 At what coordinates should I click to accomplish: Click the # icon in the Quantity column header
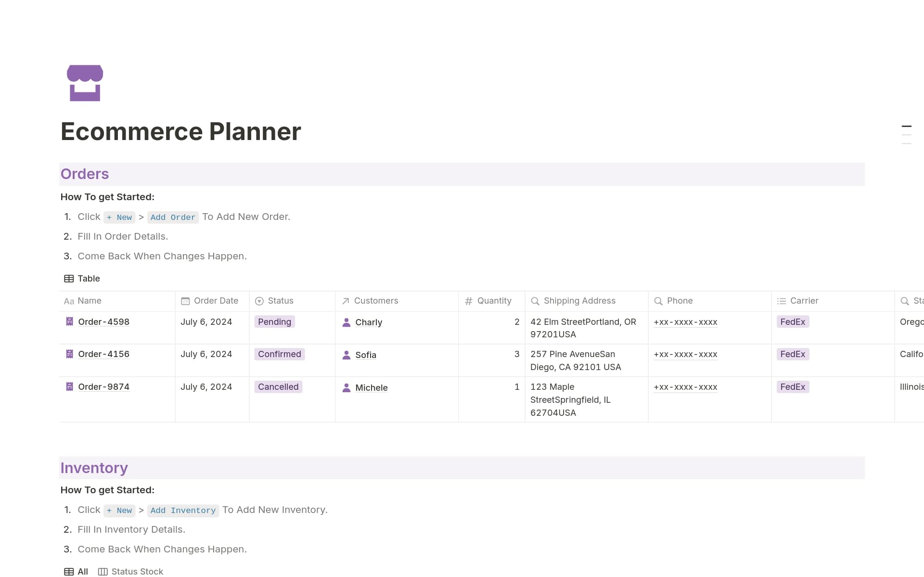(x=469, y=300)
